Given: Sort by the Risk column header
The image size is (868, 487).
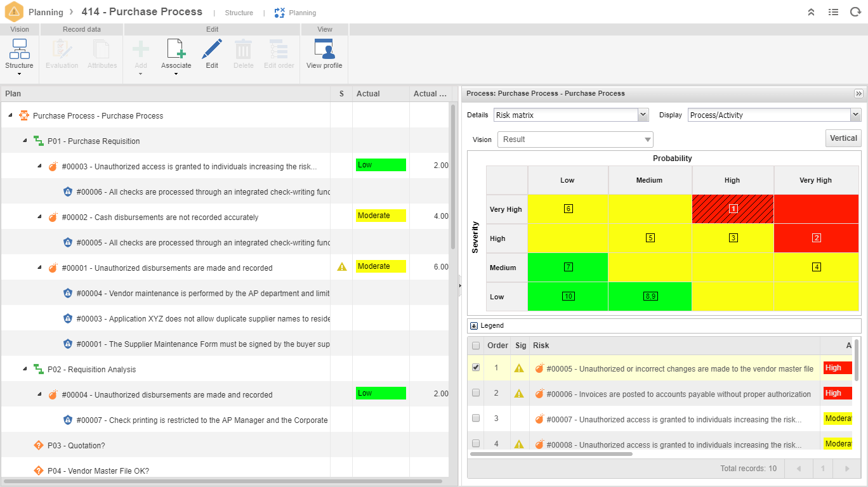Looking at the screenshot, I should pyautogui.click(x=674, y=346).
